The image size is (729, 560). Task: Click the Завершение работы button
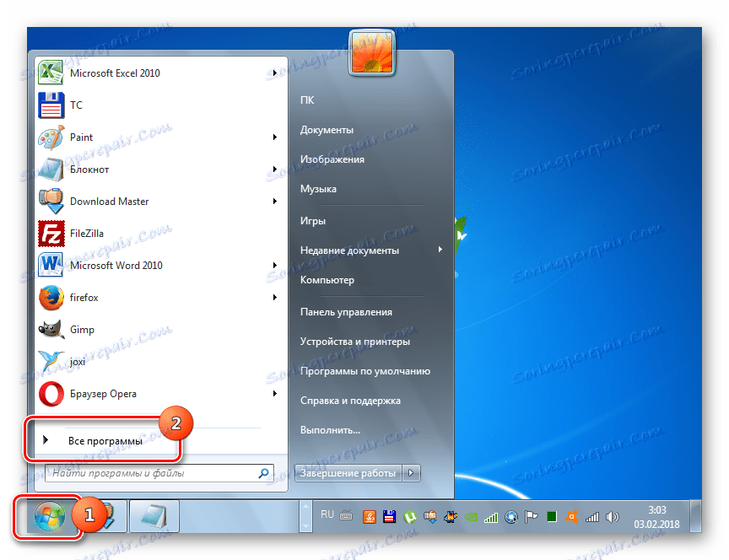[x=348, y=473]
